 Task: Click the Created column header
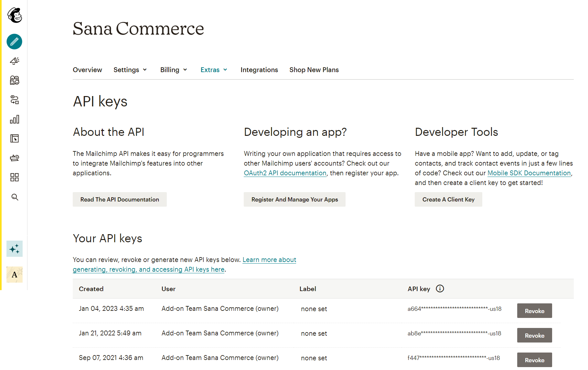pyautogui.click(x=91, y=289)
